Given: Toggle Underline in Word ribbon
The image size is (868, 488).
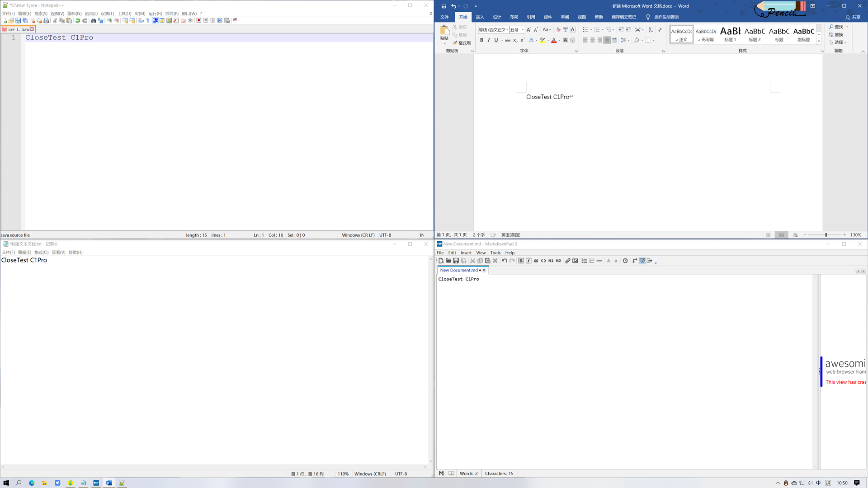Looking at the screenshot, I should pyautogui.click(x=496, y=40).
